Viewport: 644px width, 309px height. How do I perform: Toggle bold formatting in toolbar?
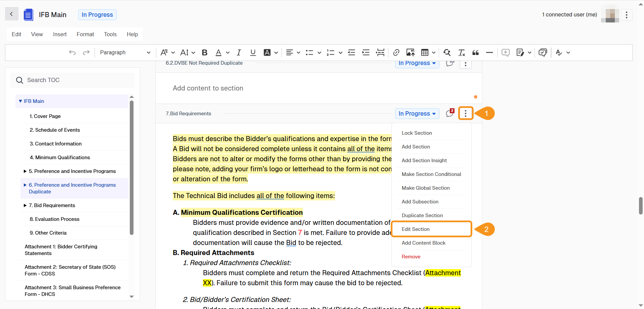[205, 53]
